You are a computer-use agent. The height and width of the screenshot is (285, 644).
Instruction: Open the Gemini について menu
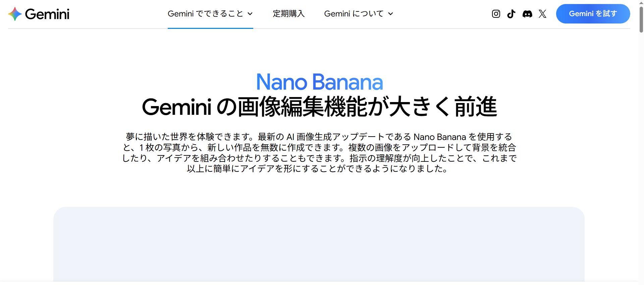[x=354, y=14]
